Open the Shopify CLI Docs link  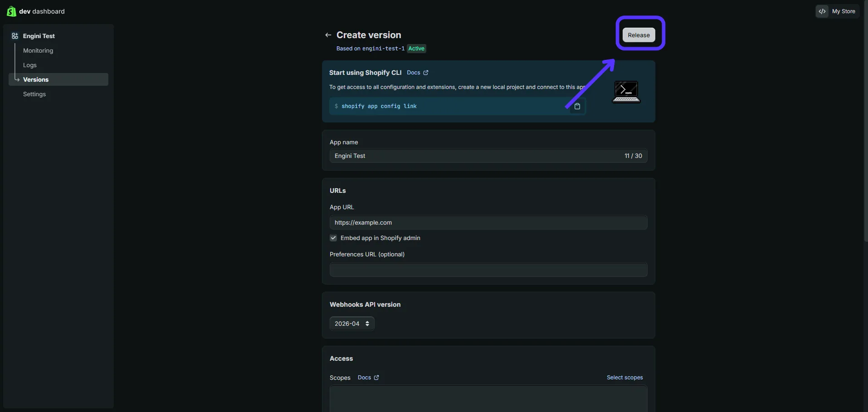(x=418, y=73)
